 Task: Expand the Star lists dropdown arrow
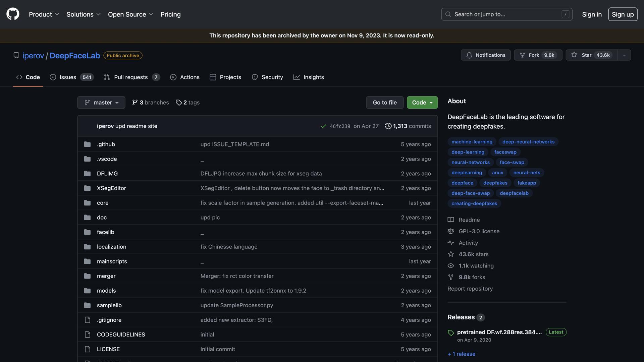pos(624,55)
